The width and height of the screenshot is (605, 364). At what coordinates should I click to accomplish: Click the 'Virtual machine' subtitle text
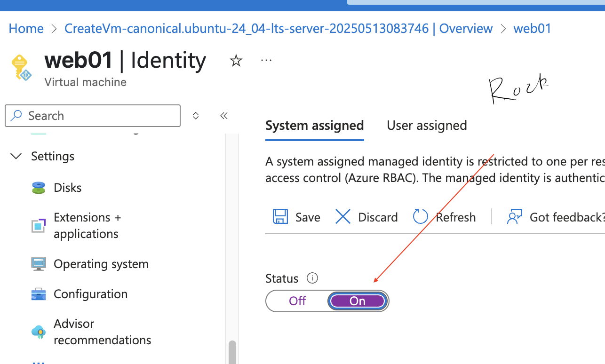85,82
